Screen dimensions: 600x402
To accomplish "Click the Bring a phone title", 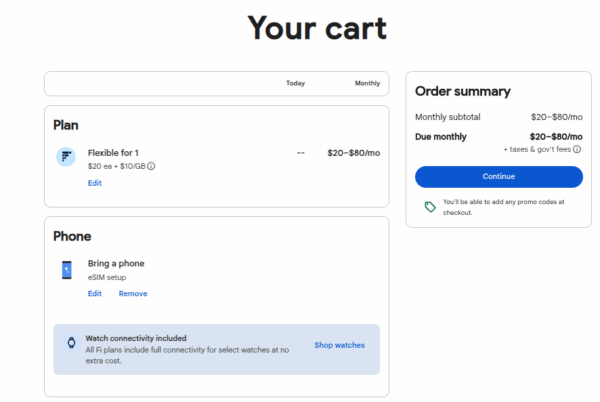I will [x=116, y=263].
